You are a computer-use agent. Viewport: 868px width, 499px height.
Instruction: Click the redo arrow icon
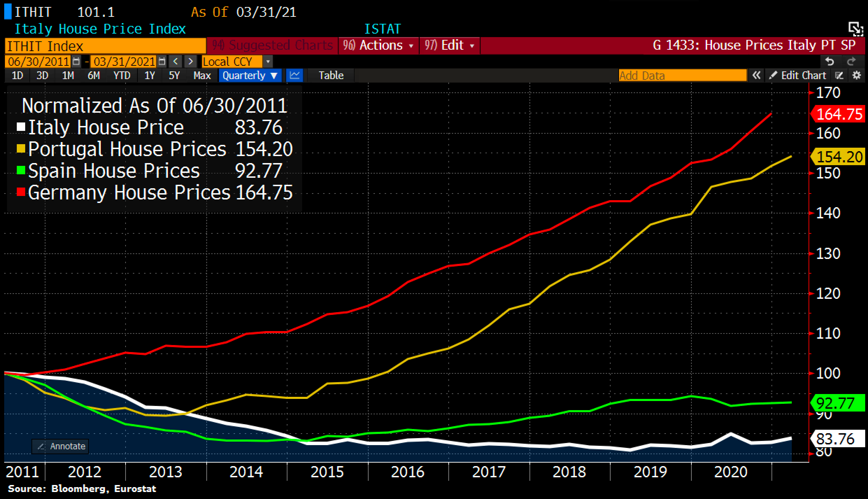click(x=851, y=62)
